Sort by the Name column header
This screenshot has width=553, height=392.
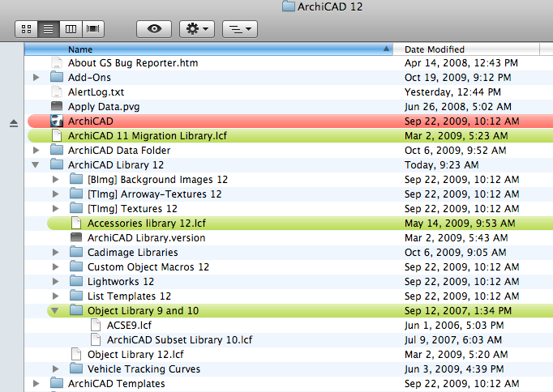tap(208, 49)
